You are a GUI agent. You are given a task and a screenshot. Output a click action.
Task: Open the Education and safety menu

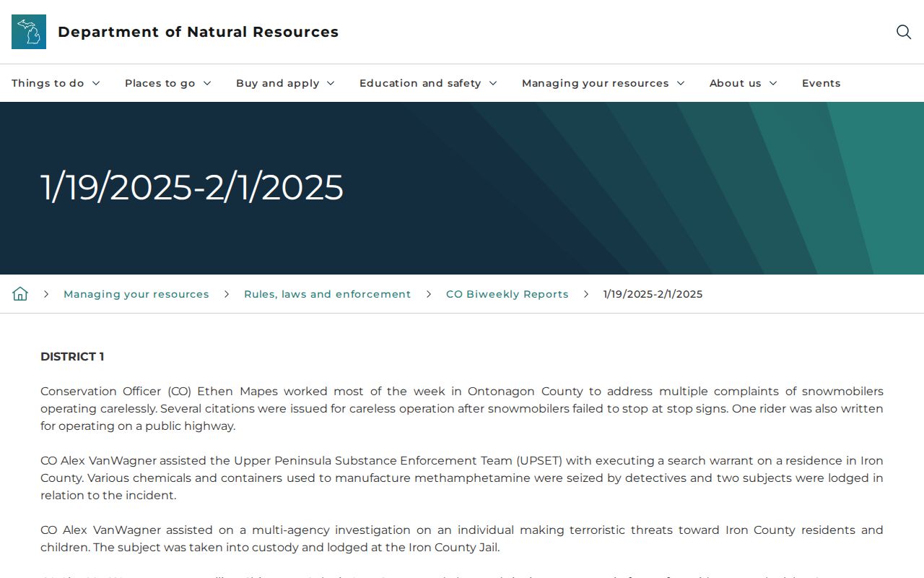428,83
